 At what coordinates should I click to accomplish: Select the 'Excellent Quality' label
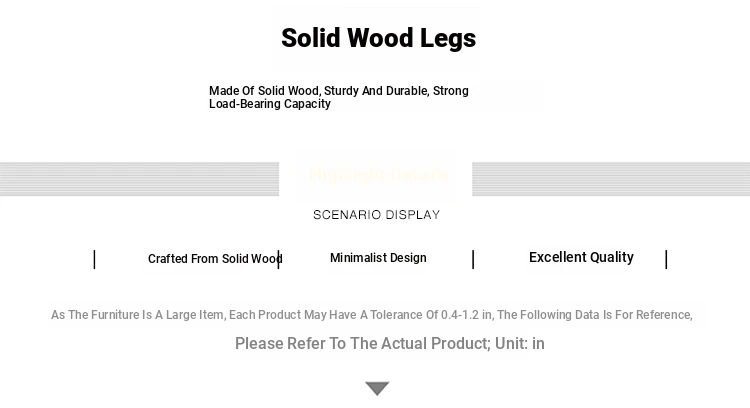coord(581,257)
